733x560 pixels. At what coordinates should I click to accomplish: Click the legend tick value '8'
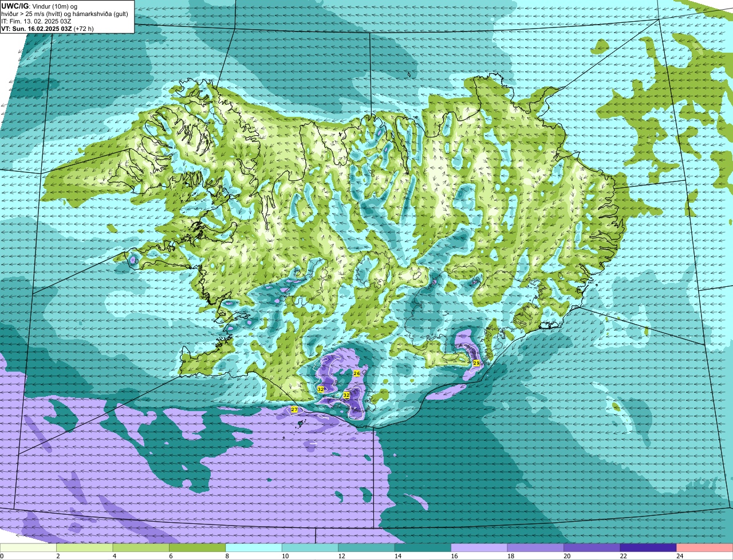(x=227, y=556)
